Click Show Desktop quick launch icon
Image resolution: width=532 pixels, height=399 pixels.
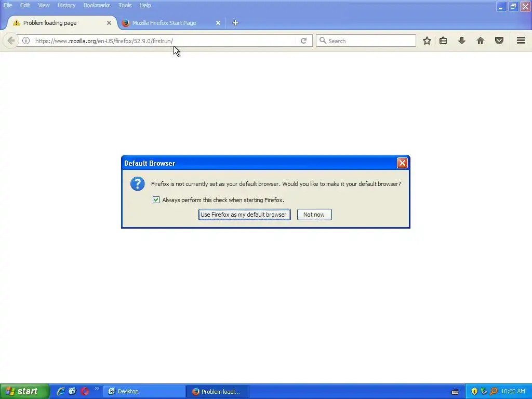pyautogui.click(x=73, y=391)
